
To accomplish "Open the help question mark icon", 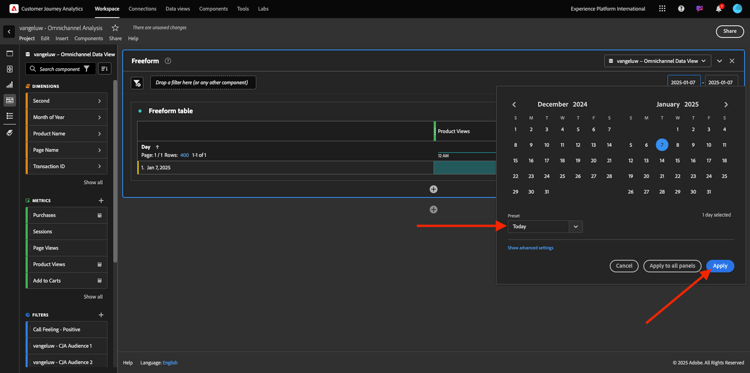I will point(681,9).
